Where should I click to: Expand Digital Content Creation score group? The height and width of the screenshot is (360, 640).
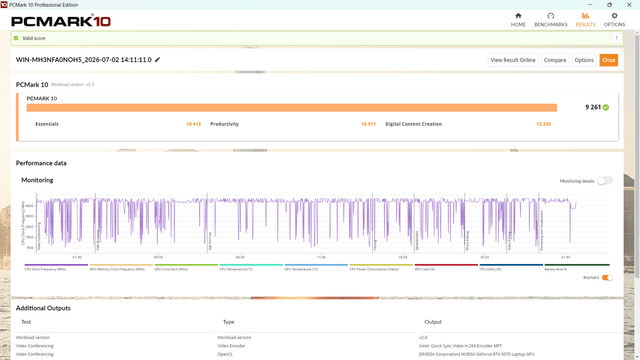point(413,124)
